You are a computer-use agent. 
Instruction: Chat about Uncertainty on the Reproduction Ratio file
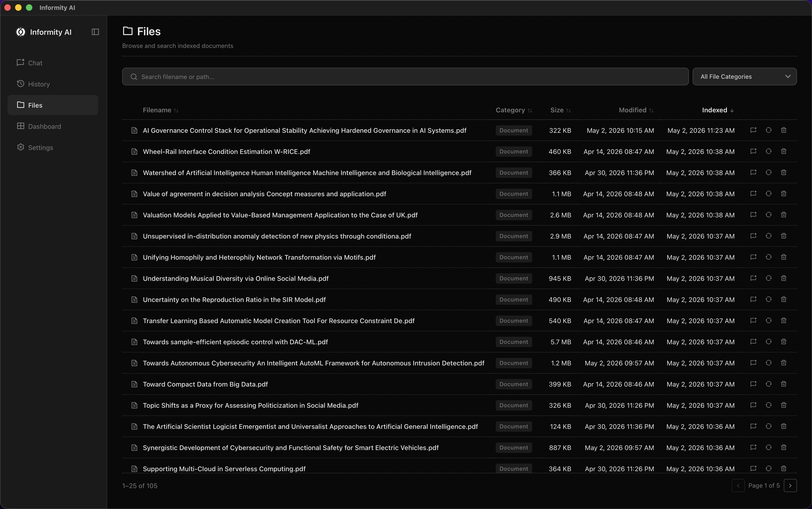(x=753, y=300)
